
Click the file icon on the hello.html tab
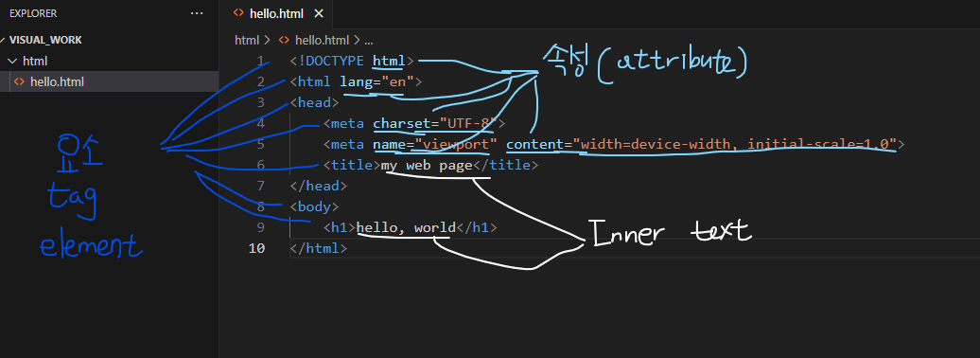[238, 13]
